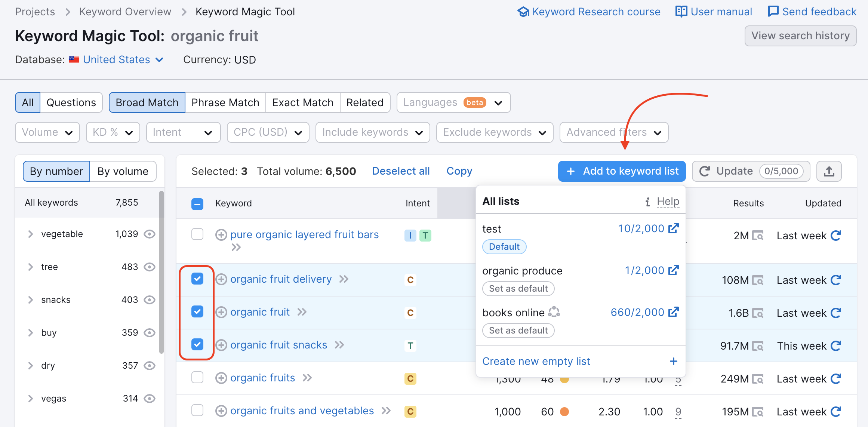The height and width of the screenshot is (427, 868).
Task: Click 'Deselect all' to clear selections
Action: coord(401,171)
